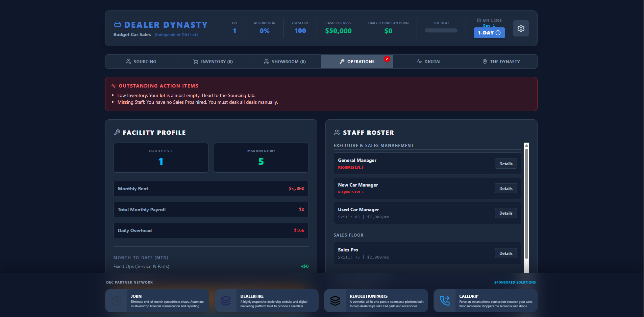
Task: Open the DEALERFIRE partner card
Action: [x=267, y=300]
